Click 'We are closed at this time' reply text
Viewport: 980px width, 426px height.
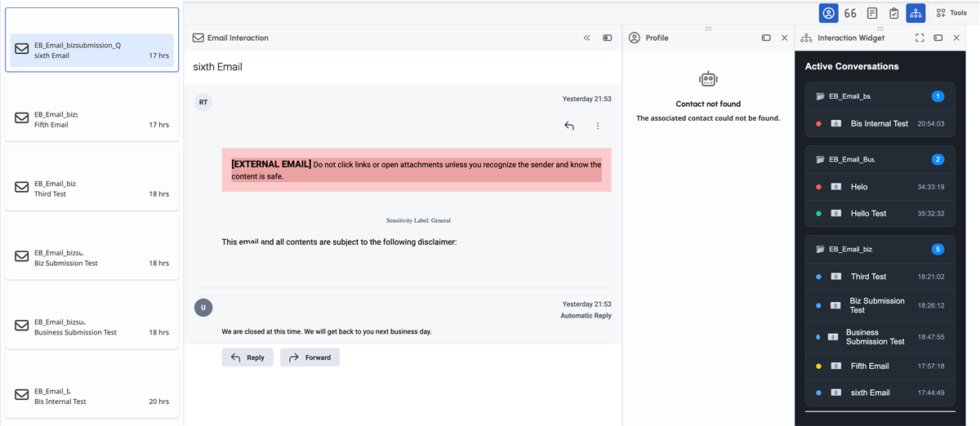[327, 332]
